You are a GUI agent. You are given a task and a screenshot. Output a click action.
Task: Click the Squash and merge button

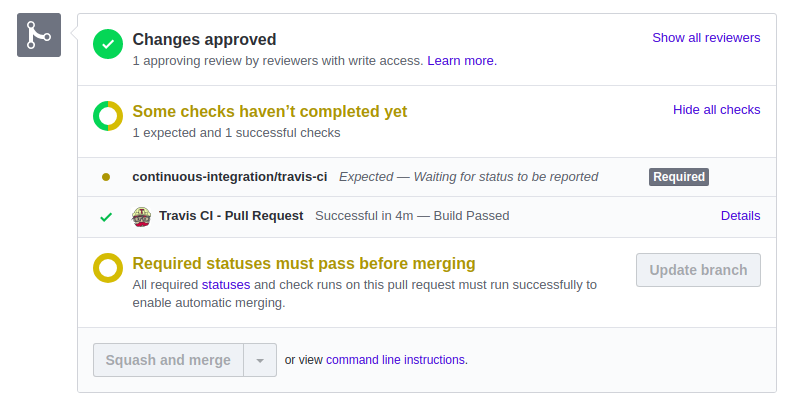pyautogui.click(x=168, y=360)
